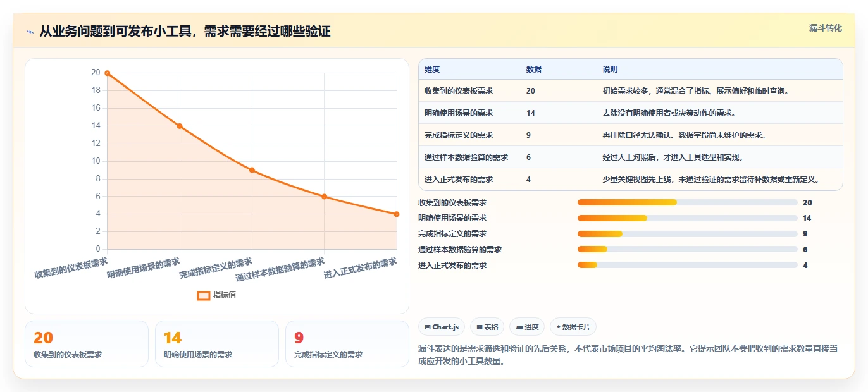Click the chart data point at value 4
Screen dimensions: 868x392
397,214
